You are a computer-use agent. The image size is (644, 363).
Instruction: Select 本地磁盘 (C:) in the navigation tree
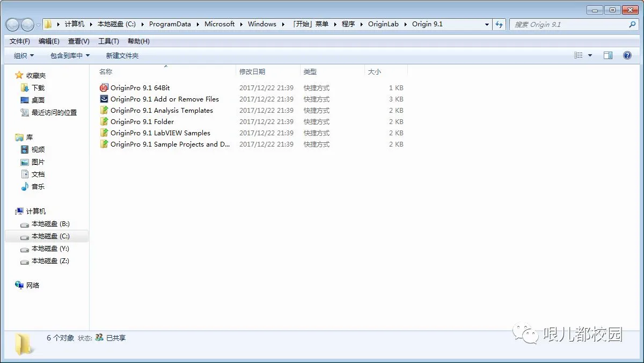click(x=46, y=236)
